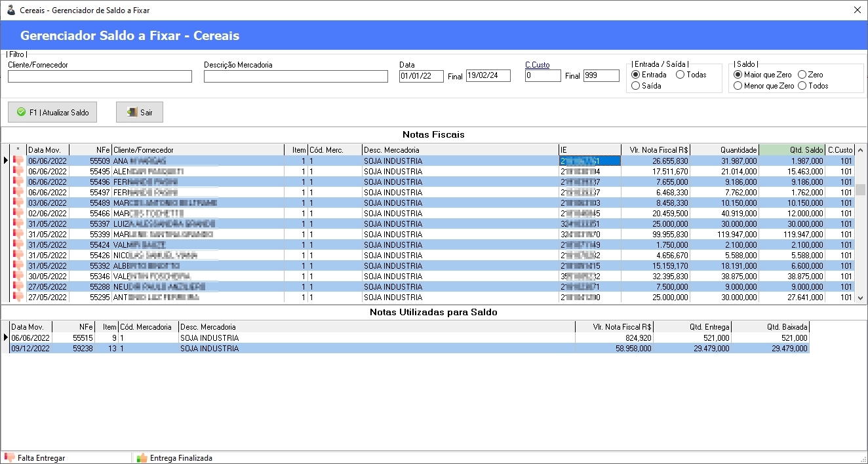Click the C.Custo column header in grid

coord(840,150)
